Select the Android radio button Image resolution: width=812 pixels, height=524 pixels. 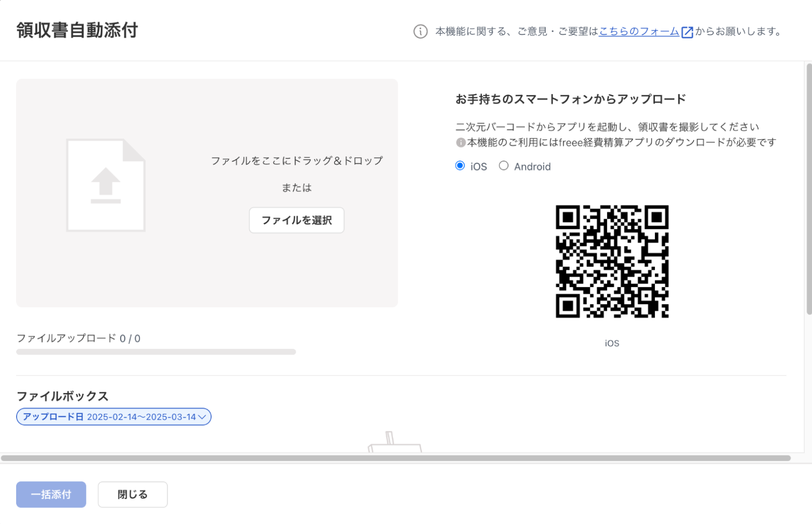coord(504,166)
